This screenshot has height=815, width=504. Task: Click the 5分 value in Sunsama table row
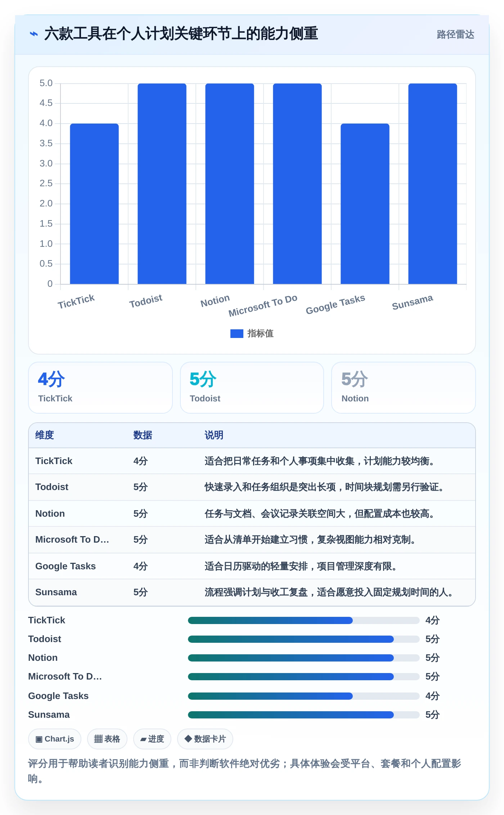140,592
